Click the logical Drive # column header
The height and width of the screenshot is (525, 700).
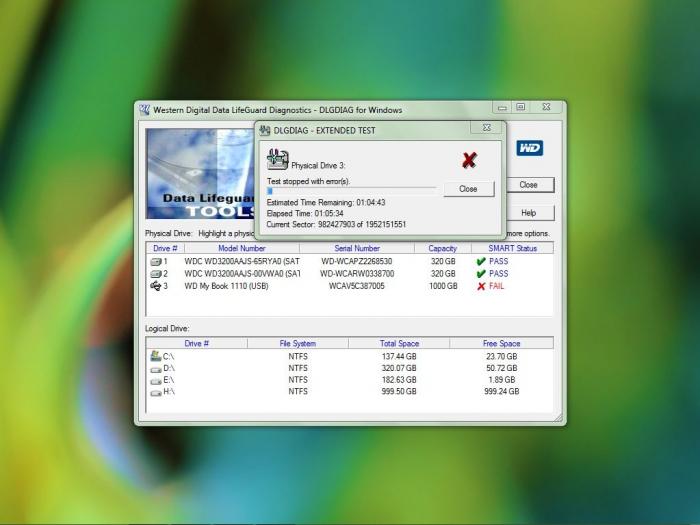point(197,343)
